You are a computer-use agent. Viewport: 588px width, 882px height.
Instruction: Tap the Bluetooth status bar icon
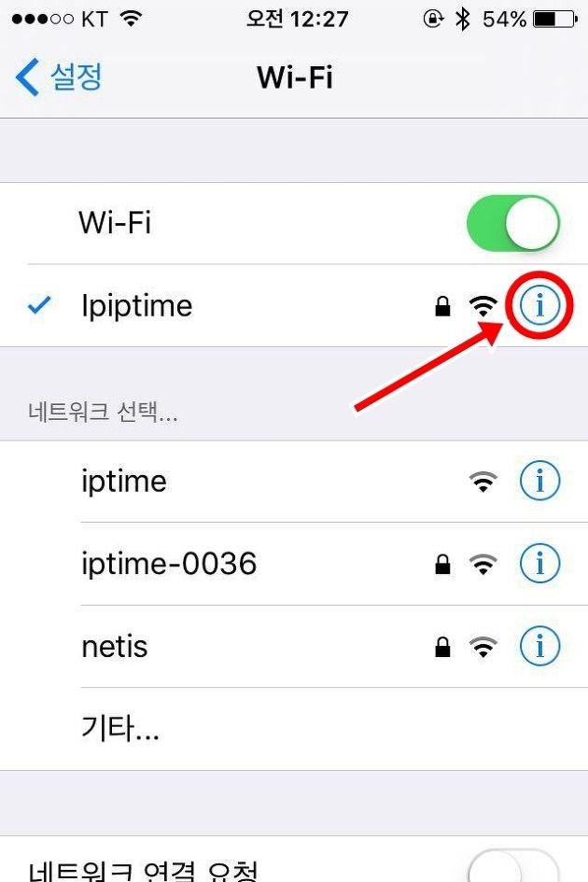pyautogui.click(x=463, y=19)
